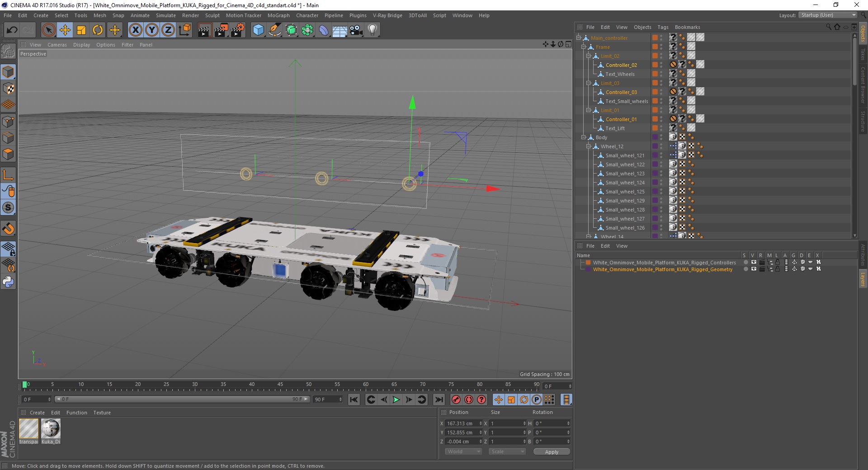The image size is (868, 470).
Task: Toggle lock on Rigged_Geometry layer
Action: tap(778, 269)
